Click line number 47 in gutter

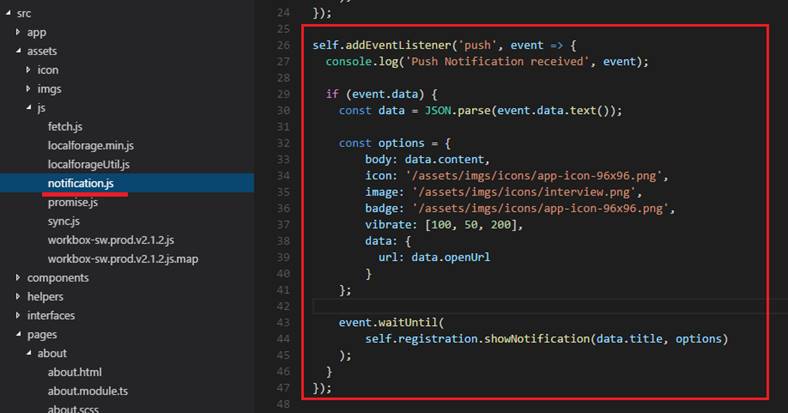(283, 388)
